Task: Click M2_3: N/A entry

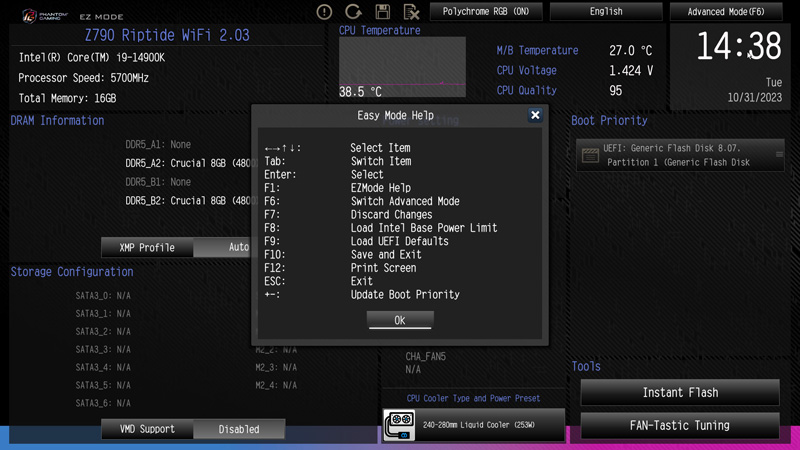Action: click(x=276, y=367)
